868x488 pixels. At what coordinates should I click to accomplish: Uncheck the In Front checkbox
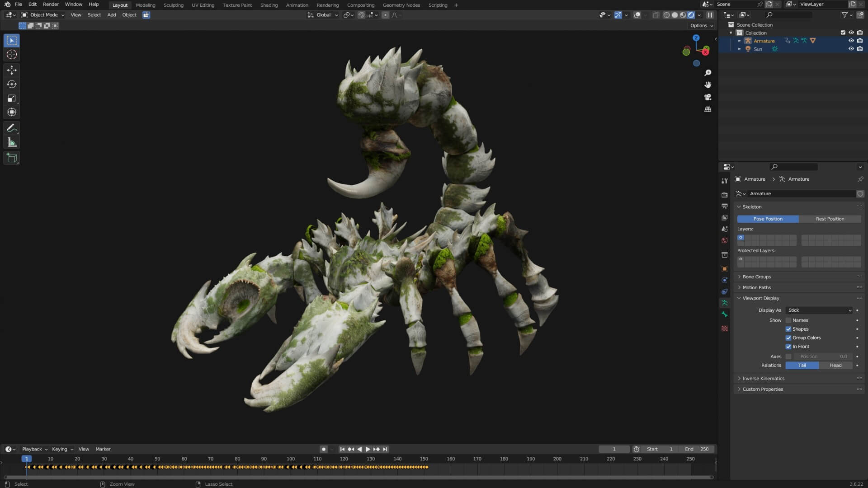[788, 347]
